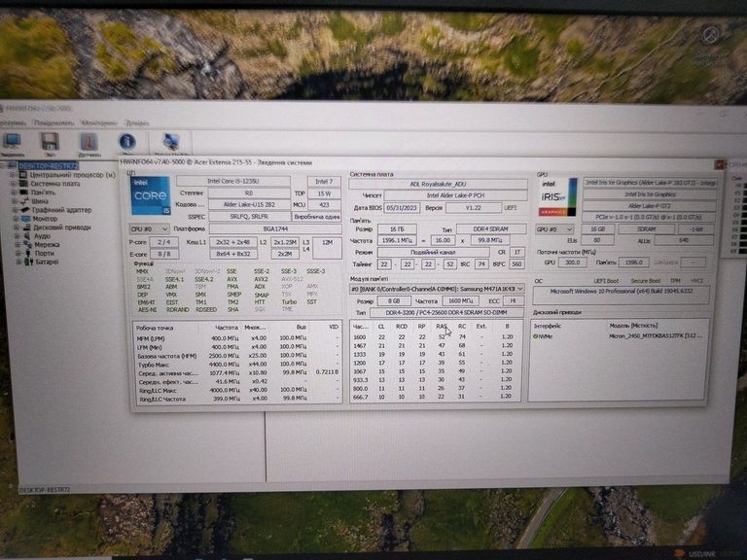Image resolution: width=747 pixels, height=560 pixels.
Task: Click the Робоча точка column header
Action: point(155,328)
